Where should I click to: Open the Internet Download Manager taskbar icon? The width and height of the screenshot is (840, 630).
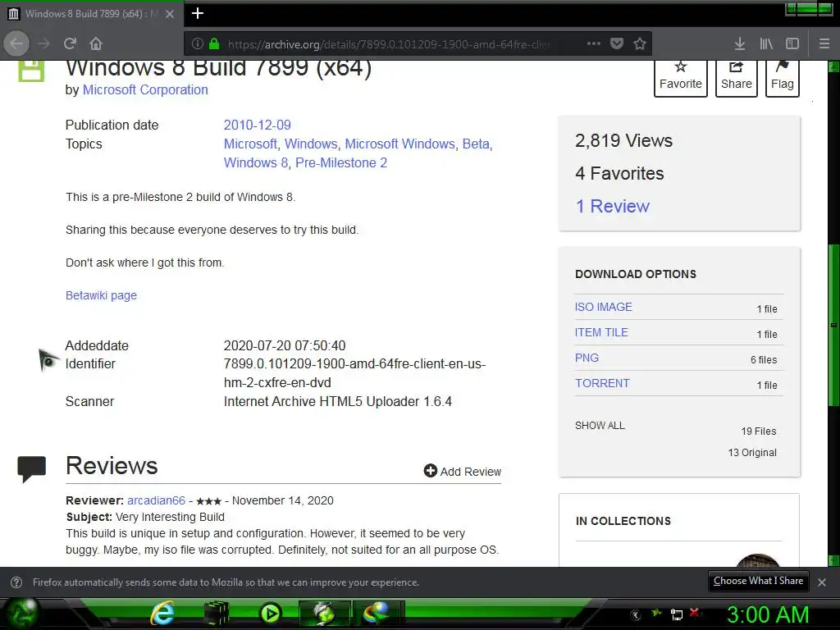coord(377,614)
